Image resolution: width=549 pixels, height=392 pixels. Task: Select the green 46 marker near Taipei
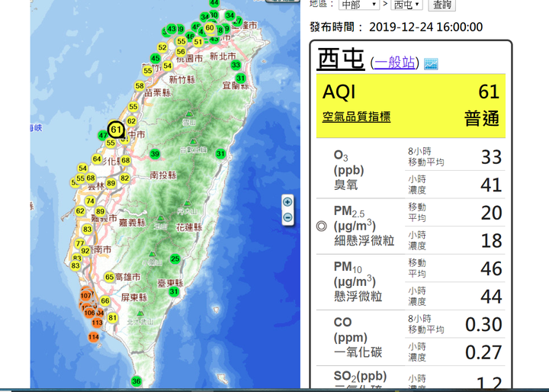[190, 36]
